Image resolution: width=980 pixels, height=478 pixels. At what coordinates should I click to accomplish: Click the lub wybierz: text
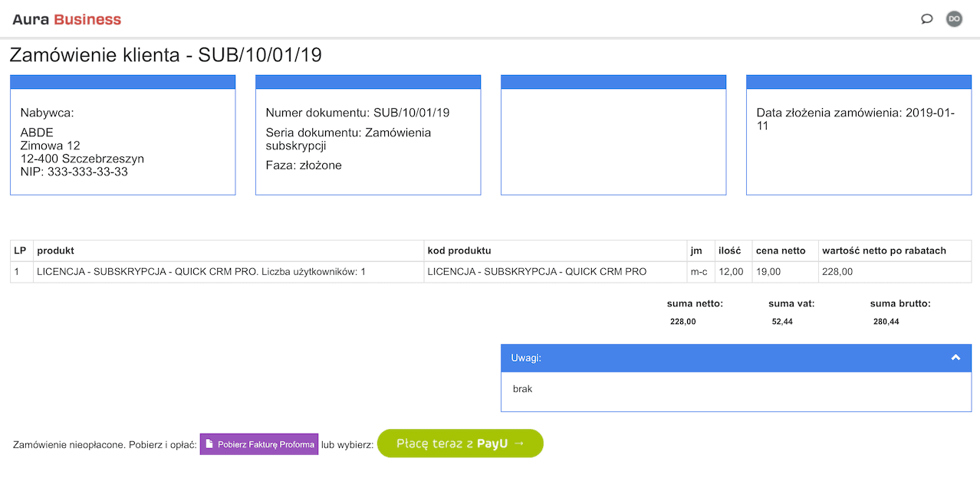coord(347,444)
